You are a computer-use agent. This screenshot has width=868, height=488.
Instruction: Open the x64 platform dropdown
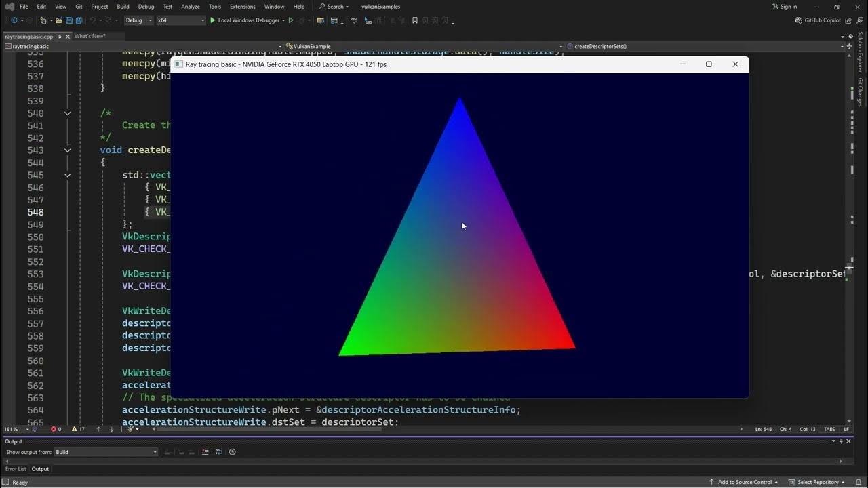click(180, 20)
